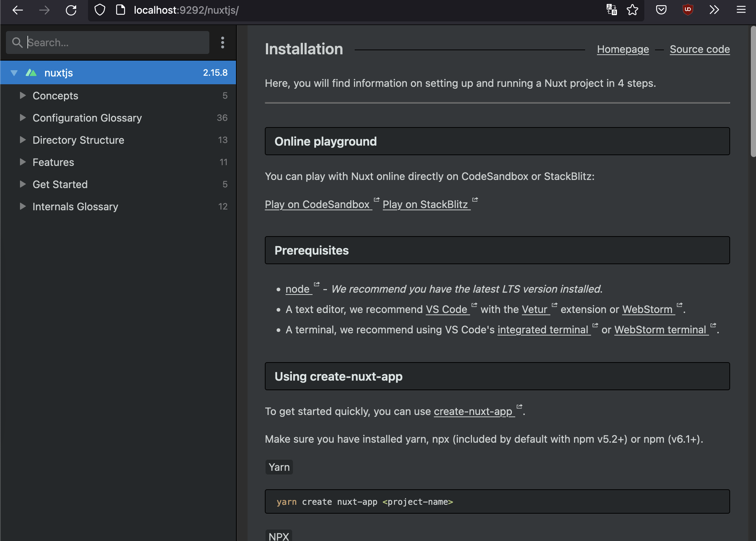Collapse the nuxtjs documentation tree
The height and width of the screenshot is (541, 756).
(x=14, y=73)
